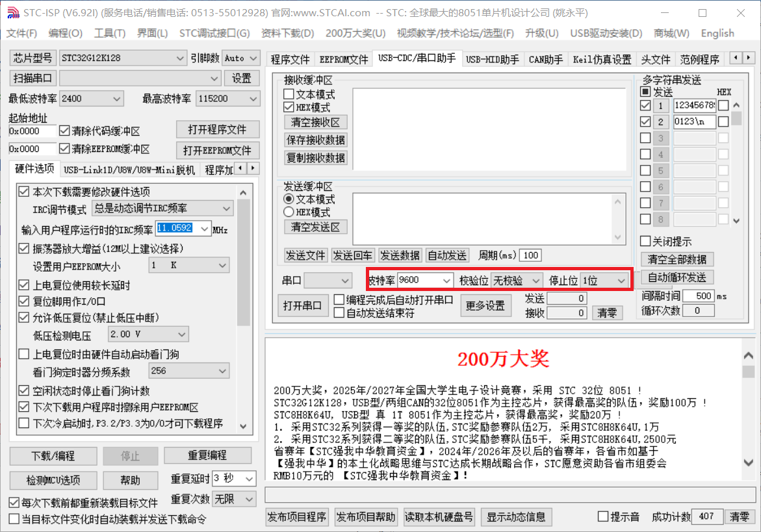Switch to USB-Link1D/U8W/U8W-Mini脱机 tab
Viewport: 761px width, 532px height.
pos(129,170)
